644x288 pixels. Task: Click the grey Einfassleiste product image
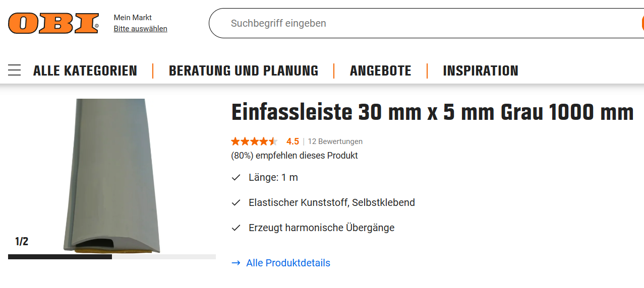point(112,175)
